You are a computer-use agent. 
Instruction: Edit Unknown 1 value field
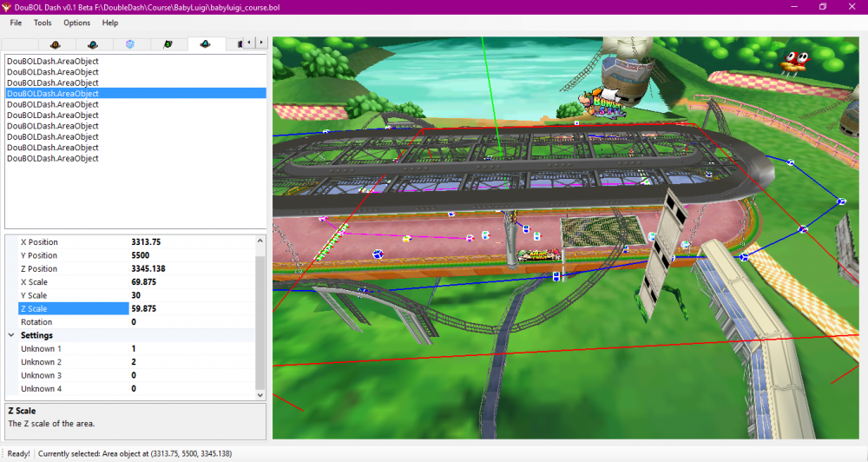[192, 348]
